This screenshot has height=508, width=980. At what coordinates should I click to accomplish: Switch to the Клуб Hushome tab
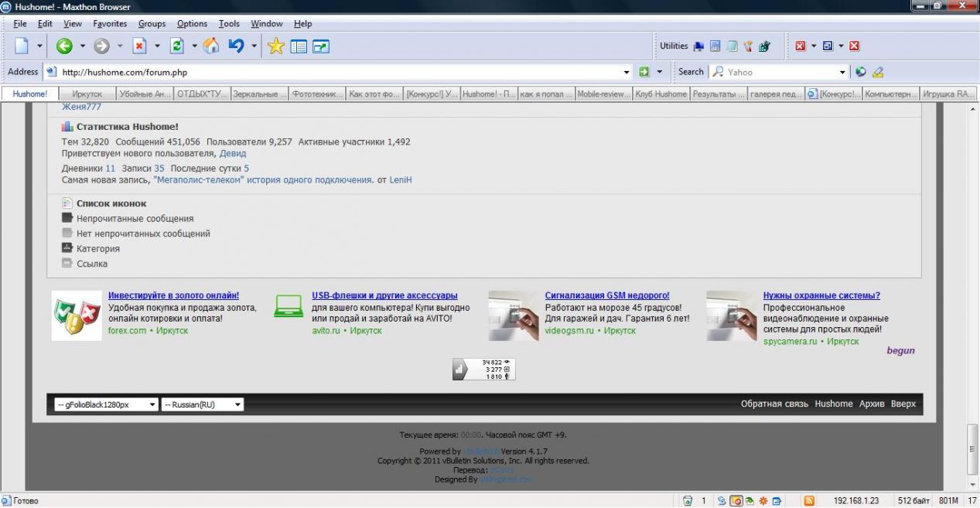[661, 94]
